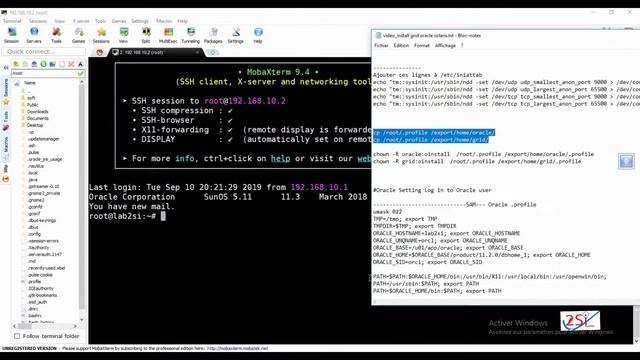Viewport: 640px width, 360px height.
Task: Open Notepad Affichage menu
Action: [445, 46]
